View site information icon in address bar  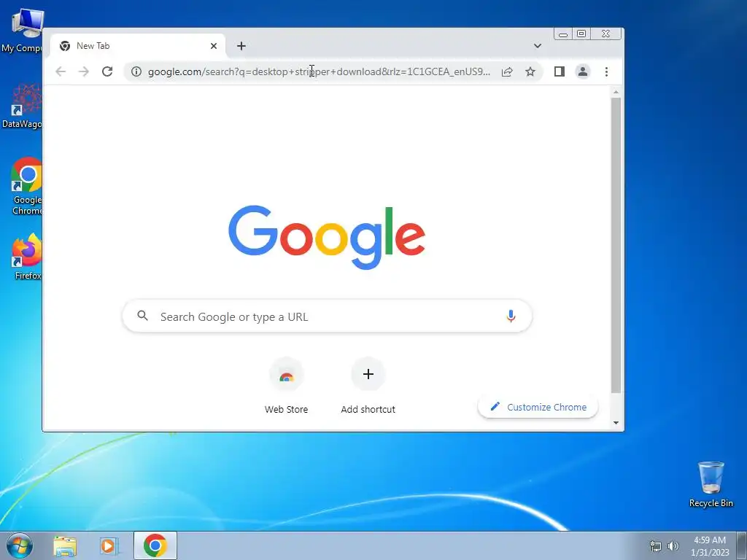(x=136, y=71)
